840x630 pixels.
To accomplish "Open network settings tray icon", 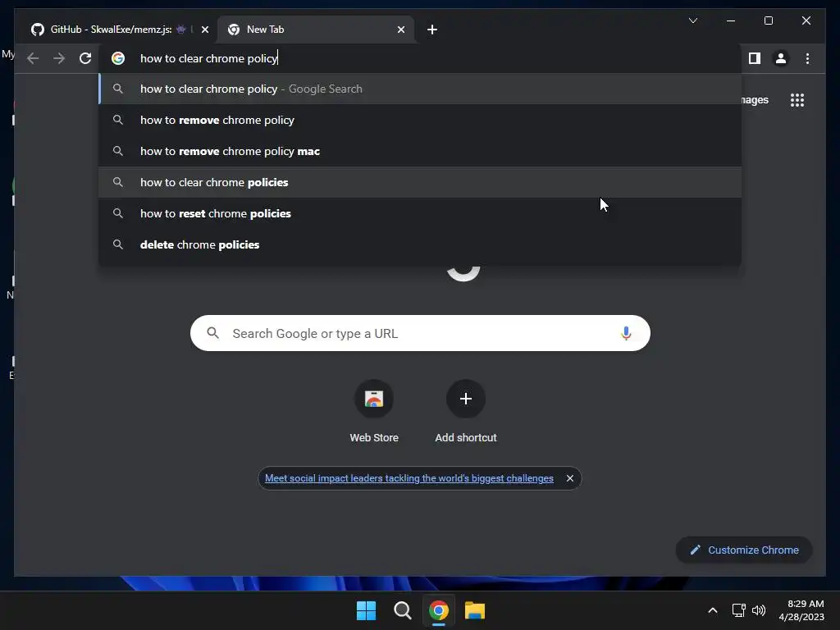I will tap(739, 610).
